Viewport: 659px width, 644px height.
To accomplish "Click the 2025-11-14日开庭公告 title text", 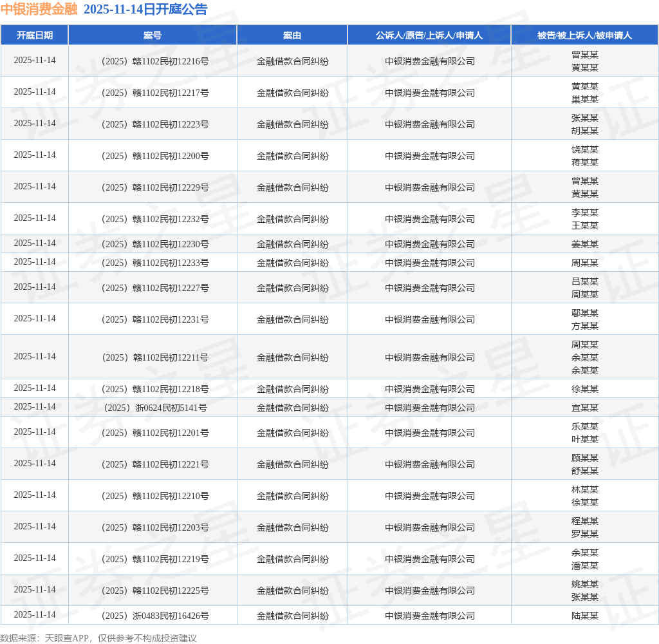I will point(145,9).
